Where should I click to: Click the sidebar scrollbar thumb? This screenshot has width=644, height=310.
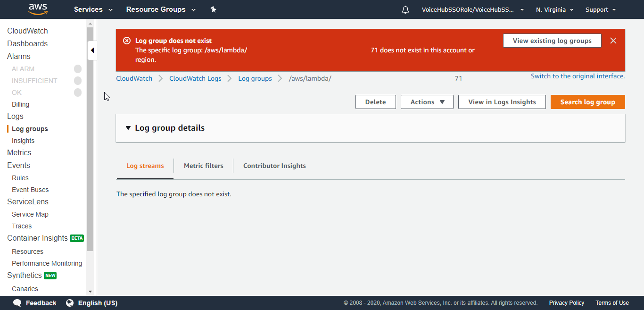pos(91,139)
